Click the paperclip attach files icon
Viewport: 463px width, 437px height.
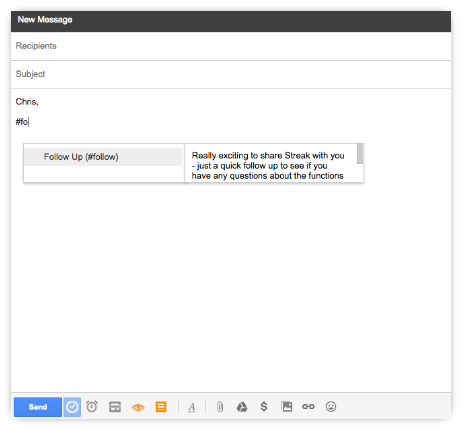point(220,407)
